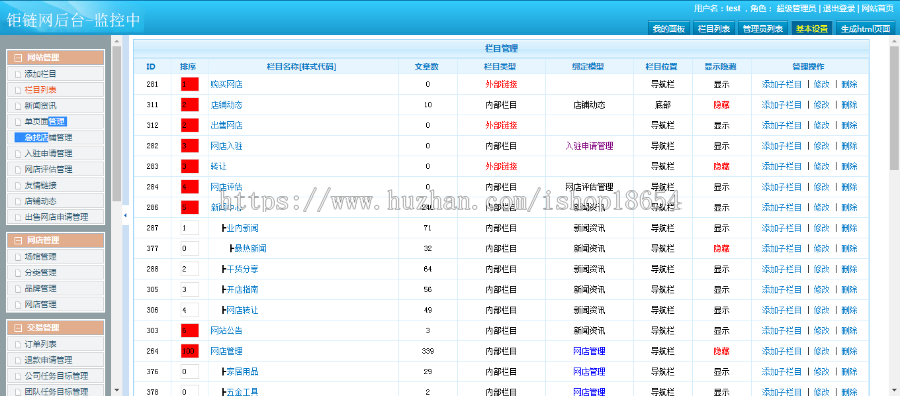The height and width of the screenshot is (396, 900).
Task: Click 删除 in the 转让 row
Action: (x=849, y=166)
